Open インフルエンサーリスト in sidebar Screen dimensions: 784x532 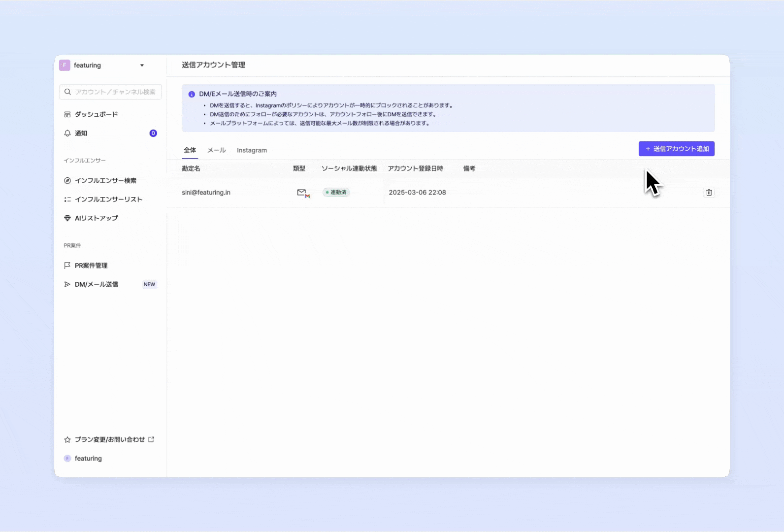point(108,199)
